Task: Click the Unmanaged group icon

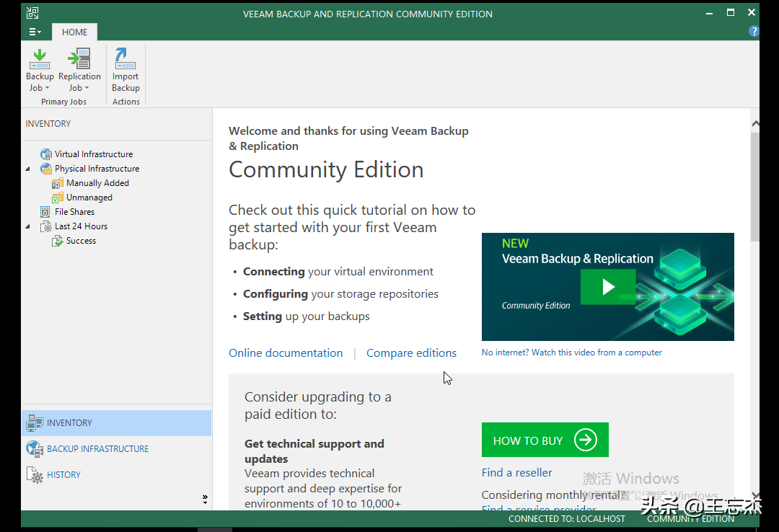Action: (x=58, y=198)
